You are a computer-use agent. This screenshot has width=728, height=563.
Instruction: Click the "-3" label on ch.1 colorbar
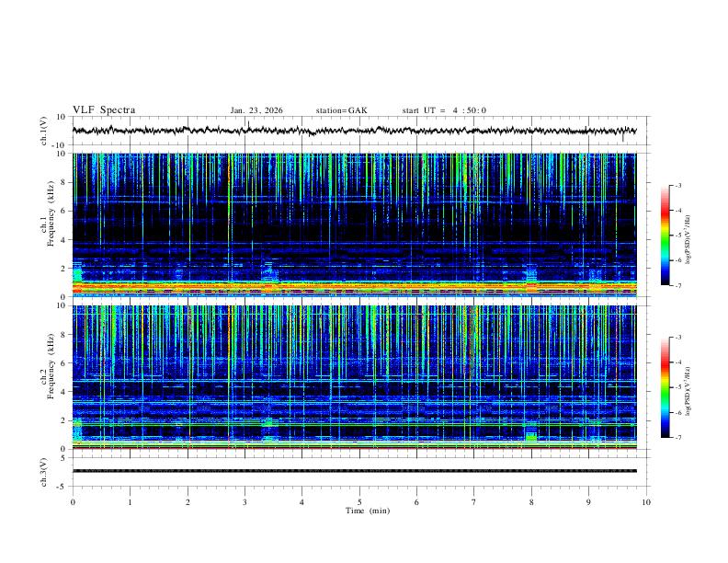pos(677,185)
